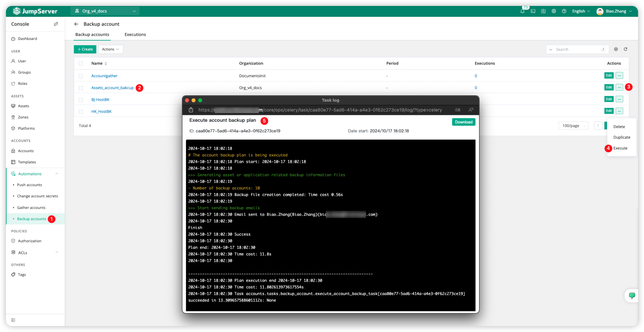
Task: Open the Actions dropdown button
Action: pyautogui.click(x=110, y=49)
